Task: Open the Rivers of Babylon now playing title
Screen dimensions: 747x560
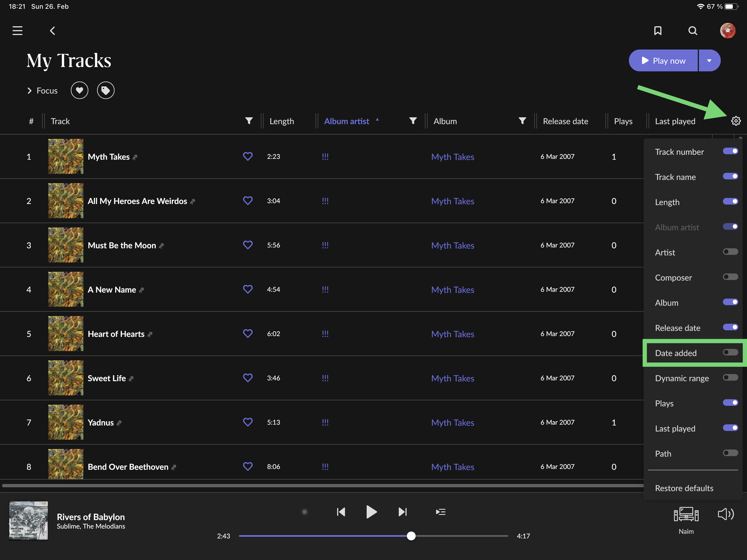Action: (x=91, y=517)
